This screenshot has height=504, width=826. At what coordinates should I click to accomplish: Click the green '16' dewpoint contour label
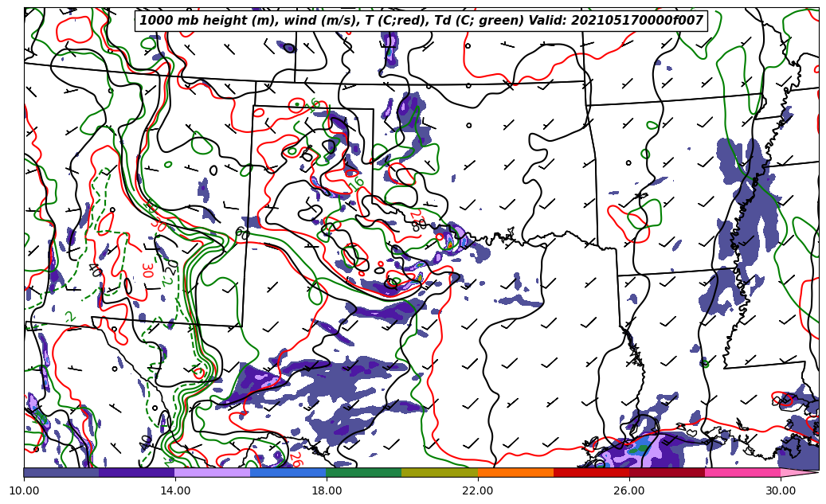[356, 184]
